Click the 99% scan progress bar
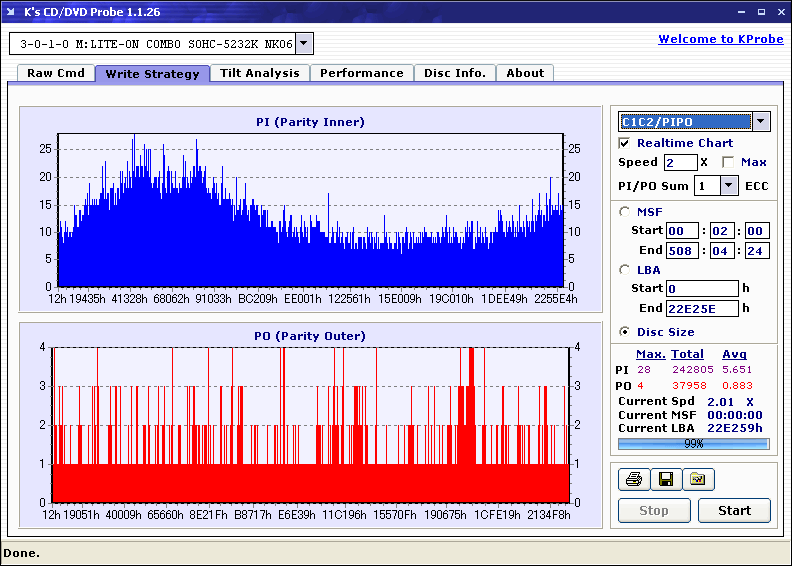 693,443
